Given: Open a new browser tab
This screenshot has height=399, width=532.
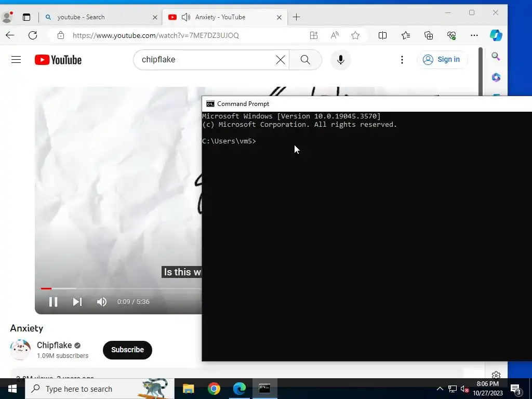Looking at the screenshot, I should click(x=296, y=17).
